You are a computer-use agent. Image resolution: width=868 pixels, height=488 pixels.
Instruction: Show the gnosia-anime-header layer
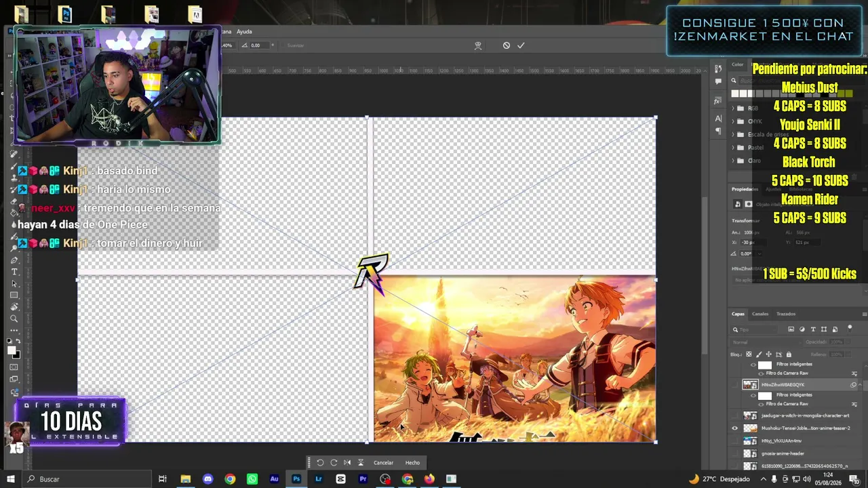(734, 453)
